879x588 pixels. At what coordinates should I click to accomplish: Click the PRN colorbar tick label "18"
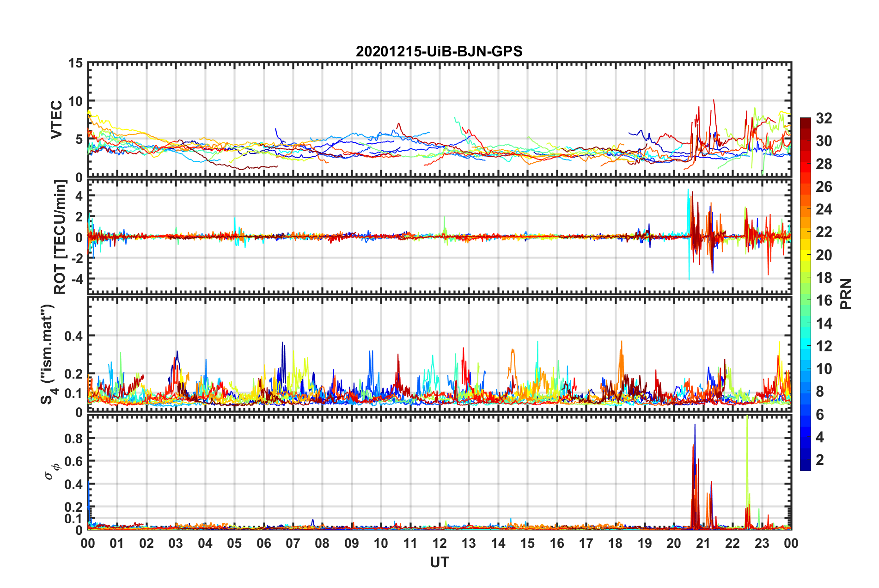point(824,278)
